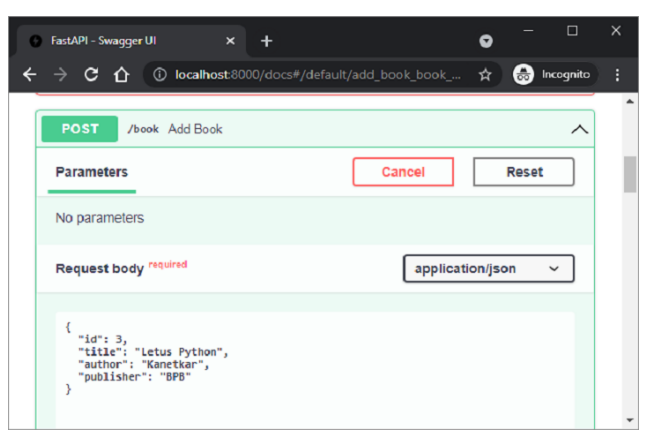Screen dimensions: 654x440
Task: Reload the Swagger UI page
Action: (91, 75)
